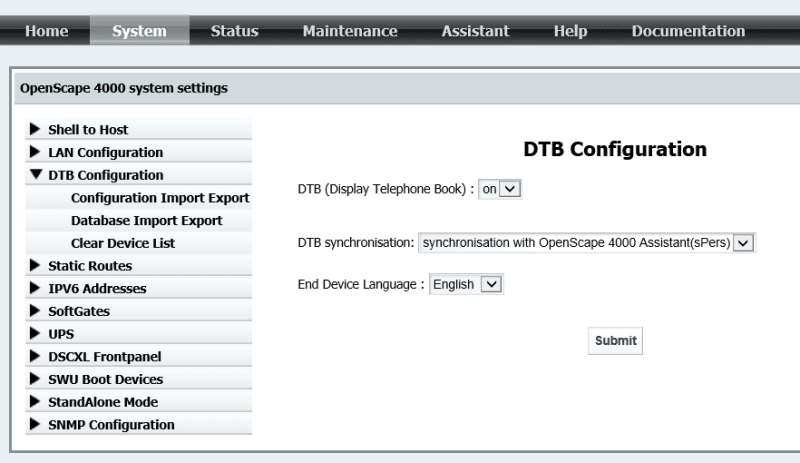Open the Home menu tab
The image size is (800, 463).
click(46, 31)
